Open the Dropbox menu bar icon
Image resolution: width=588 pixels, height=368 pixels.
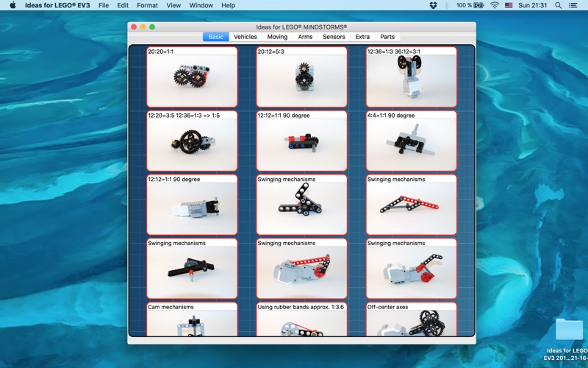click(433, 5)
